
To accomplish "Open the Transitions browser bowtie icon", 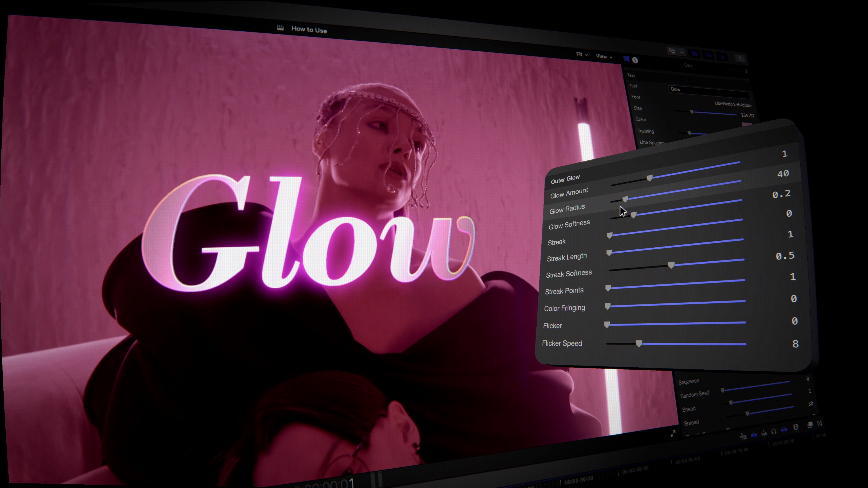I will 820,424.
